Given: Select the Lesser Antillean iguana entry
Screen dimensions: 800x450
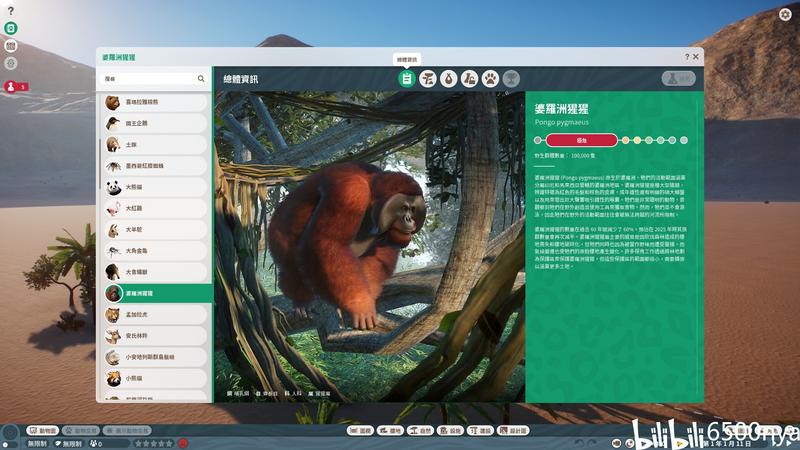Looking at the screenshot, I should point(155,357).
